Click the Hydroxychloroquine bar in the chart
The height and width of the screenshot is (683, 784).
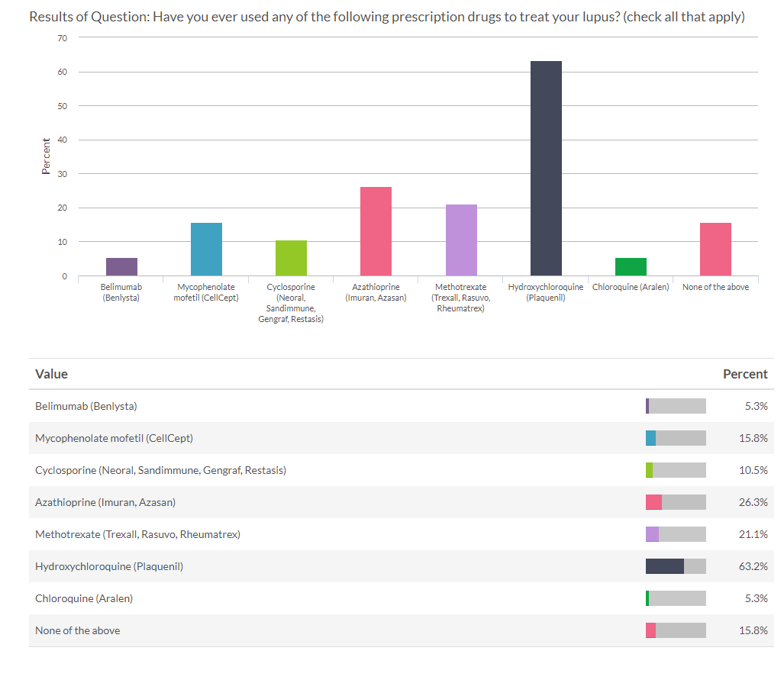coord(546,168)
